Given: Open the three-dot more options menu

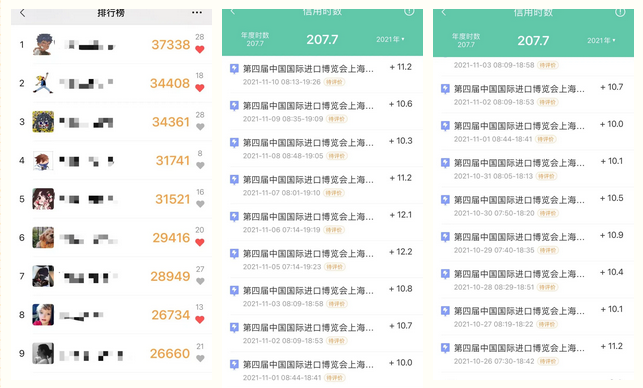Looking at the screenshot, I should pos(197,13).
